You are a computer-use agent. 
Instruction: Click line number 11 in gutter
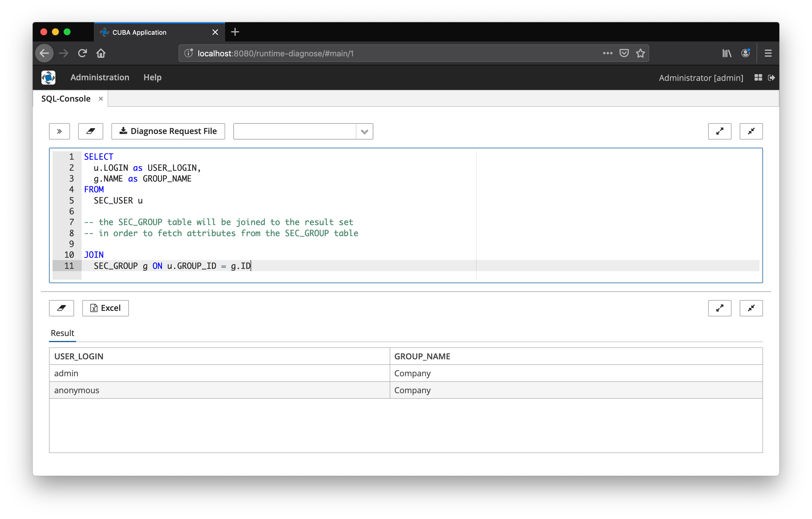click(x=69, y=266)
